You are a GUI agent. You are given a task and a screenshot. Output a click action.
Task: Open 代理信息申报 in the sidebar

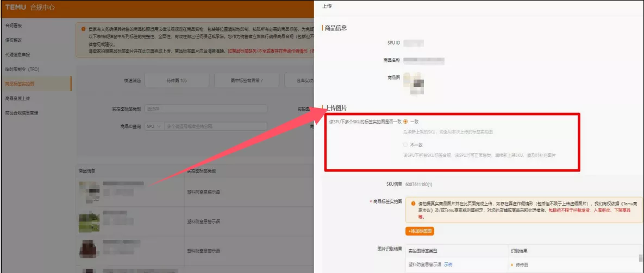(17, 54)
